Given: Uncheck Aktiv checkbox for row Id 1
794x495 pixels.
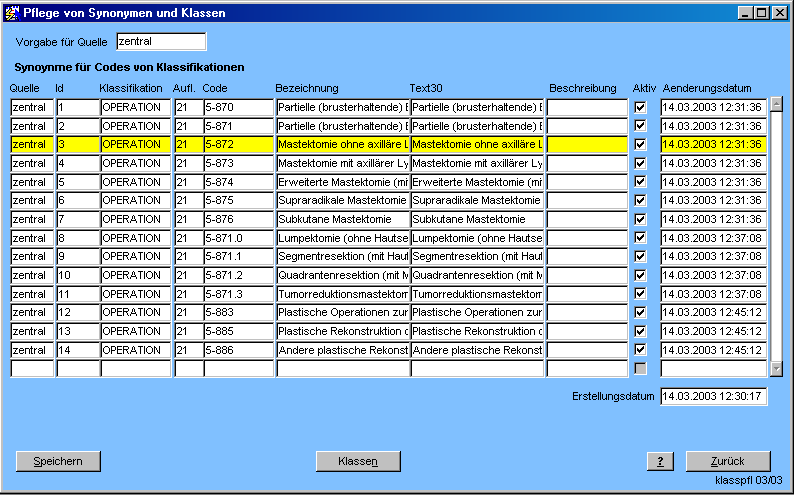Looking at the screenshot, I should (x=640, y=108).
